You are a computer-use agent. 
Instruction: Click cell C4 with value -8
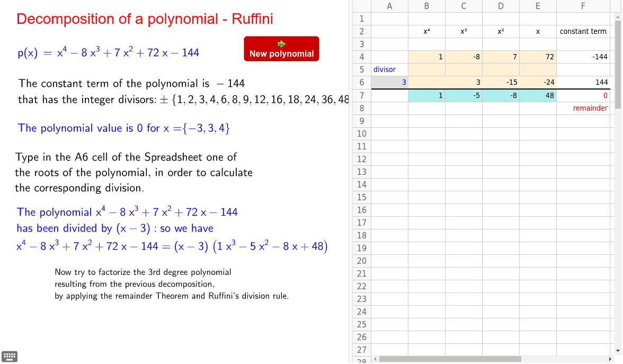[464, 57]
